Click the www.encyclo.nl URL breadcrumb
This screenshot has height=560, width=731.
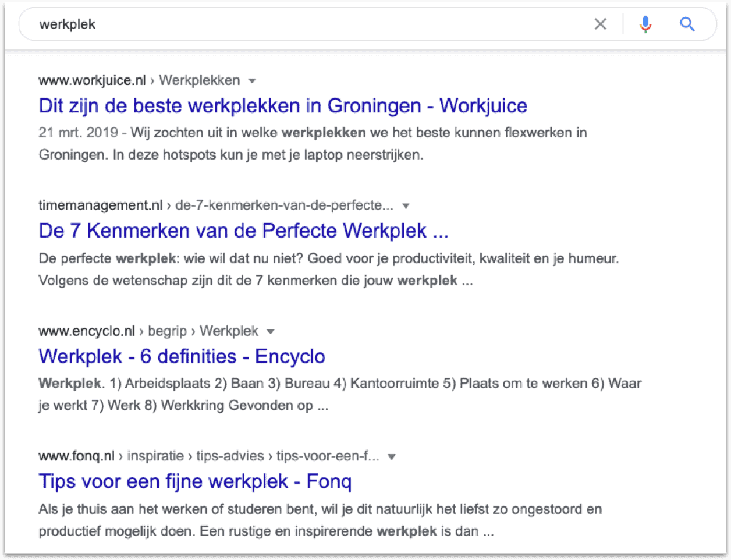pos(148,331)
